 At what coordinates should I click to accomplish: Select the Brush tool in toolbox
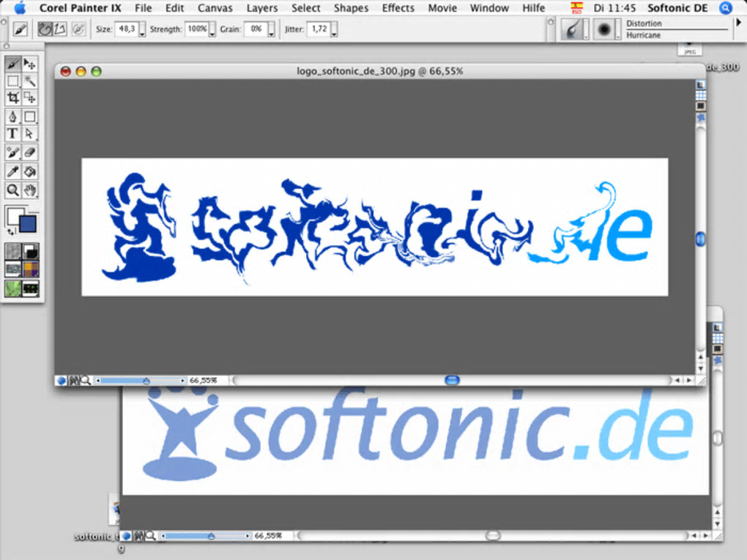pyautogui.click(x=13, y=64)
